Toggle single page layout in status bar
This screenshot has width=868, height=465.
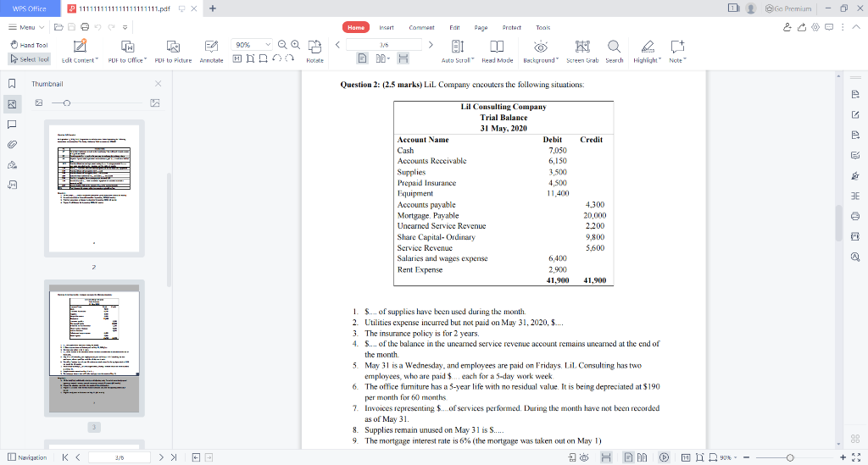[628, 457]
